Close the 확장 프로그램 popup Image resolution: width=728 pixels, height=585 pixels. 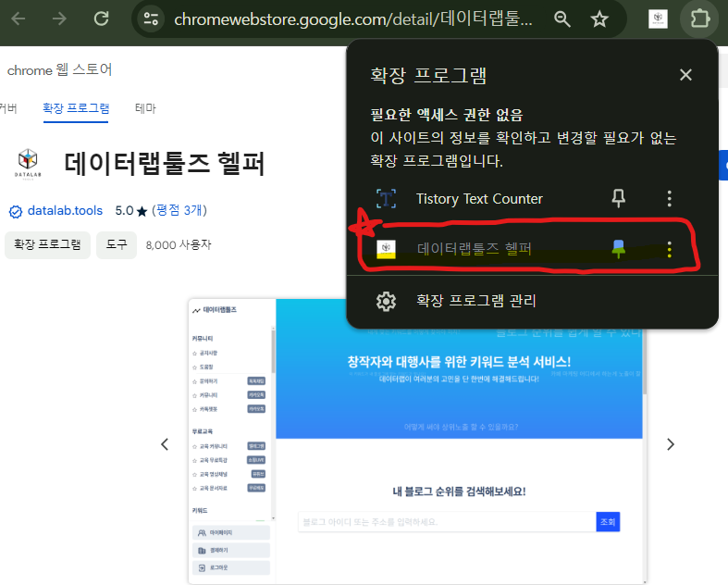(x=685, y=75)
